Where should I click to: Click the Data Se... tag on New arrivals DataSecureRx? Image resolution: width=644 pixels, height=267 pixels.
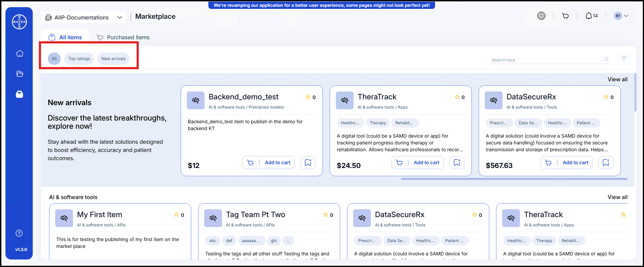528,123
